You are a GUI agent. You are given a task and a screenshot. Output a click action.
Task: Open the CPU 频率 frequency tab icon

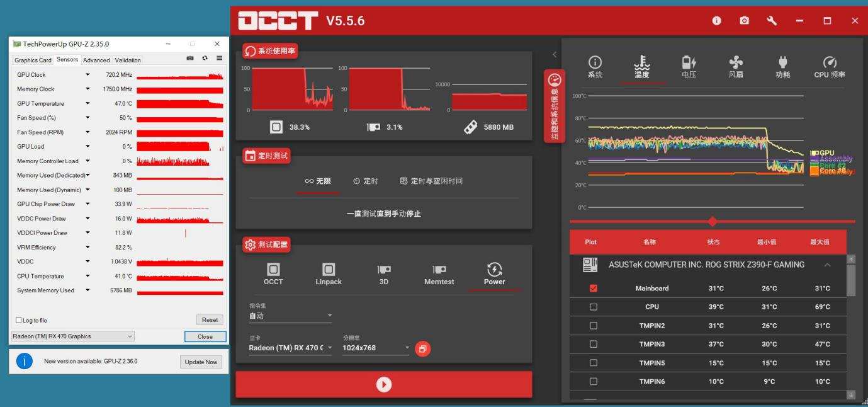pos(830,62)
